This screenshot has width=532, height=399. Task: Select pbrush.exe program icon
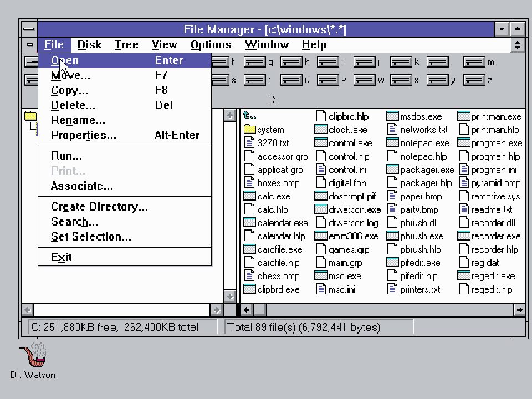pyautogui.click(x=392, y=236)
